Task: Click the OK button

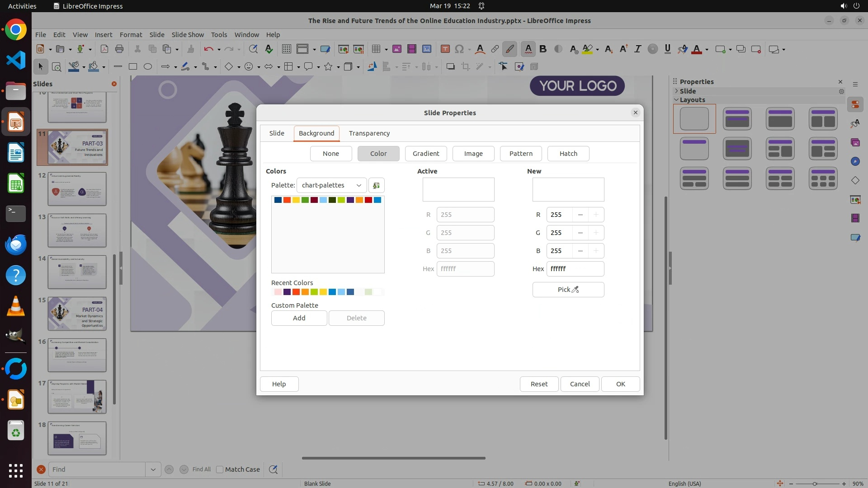Action: (x=620, y=384)
